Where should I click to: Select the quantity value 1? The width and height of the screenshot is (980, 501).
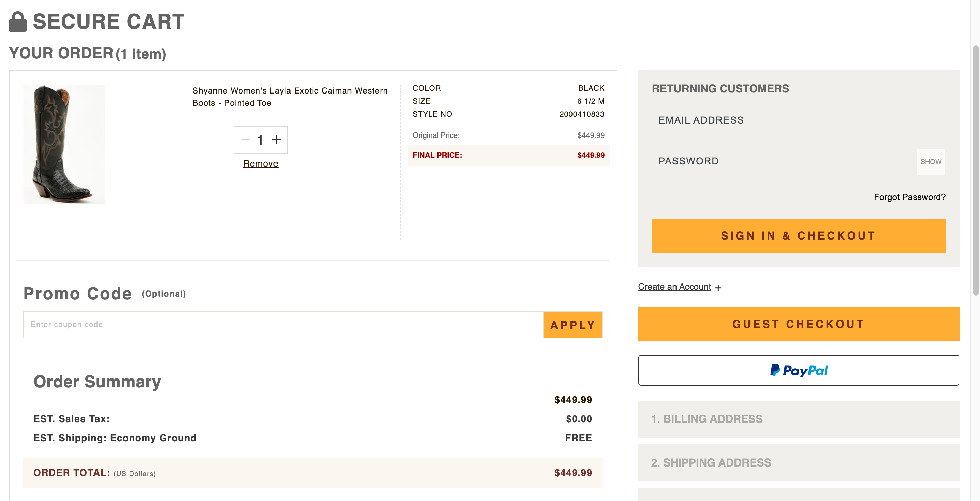[x=260, y=140]
